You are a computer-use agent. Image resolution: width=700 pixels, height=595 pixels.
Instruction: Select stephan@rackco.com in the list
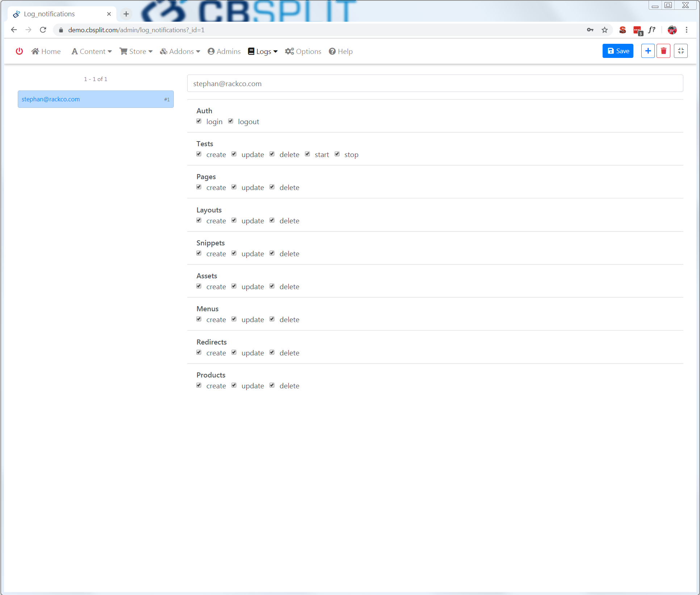(x=96, y=99)
